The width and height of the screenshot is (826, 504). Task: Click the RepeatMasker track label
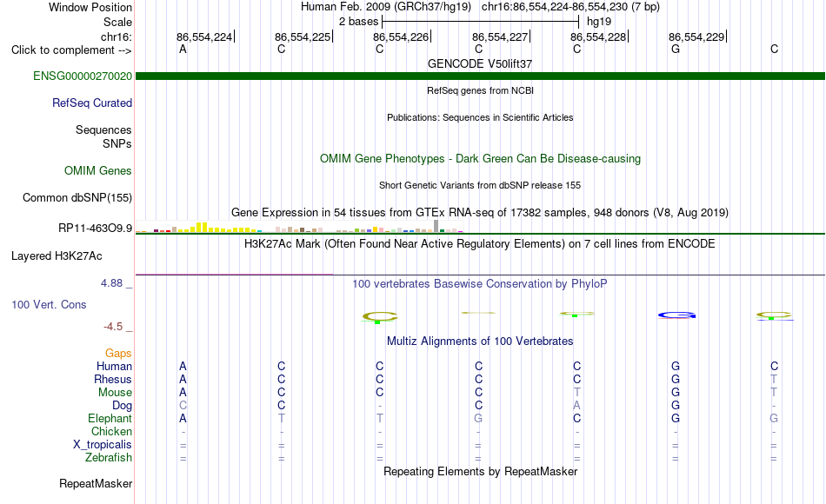click(x=96, y=483)
